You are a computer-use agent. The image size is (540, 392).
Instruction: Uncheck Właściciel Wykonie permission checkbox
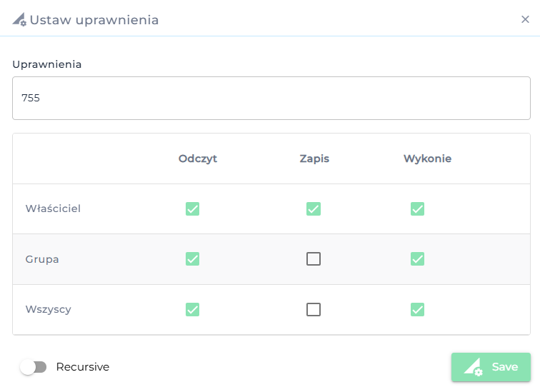(418, 208)
